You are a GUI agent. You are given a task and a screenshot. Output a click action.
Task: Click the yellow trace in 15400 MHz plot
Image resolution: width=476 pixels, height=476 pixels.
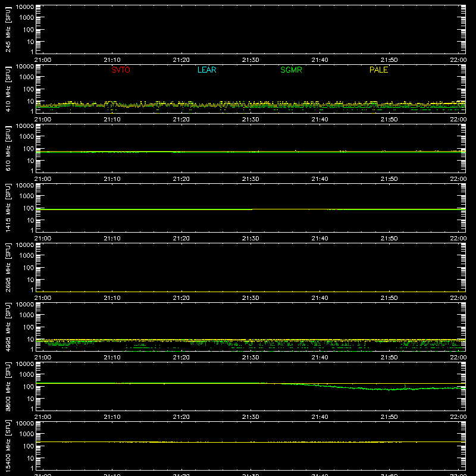click(x=250, y=442)
